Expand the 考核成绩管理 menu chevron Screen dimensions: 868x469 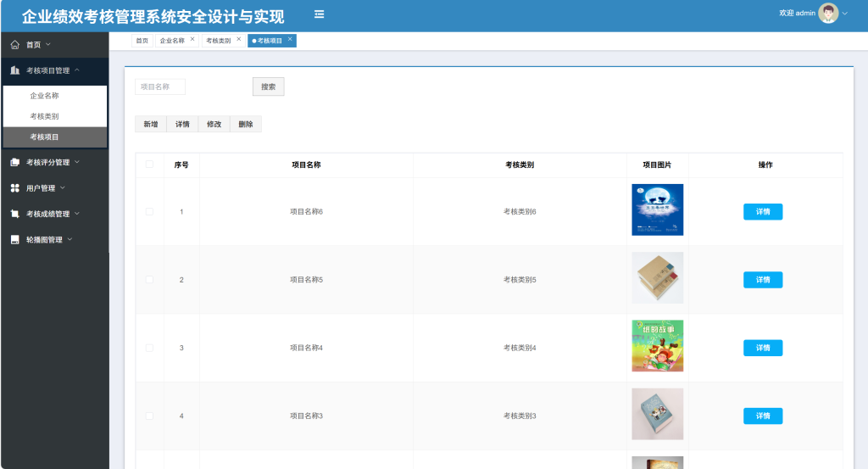(x=77, y=213)
